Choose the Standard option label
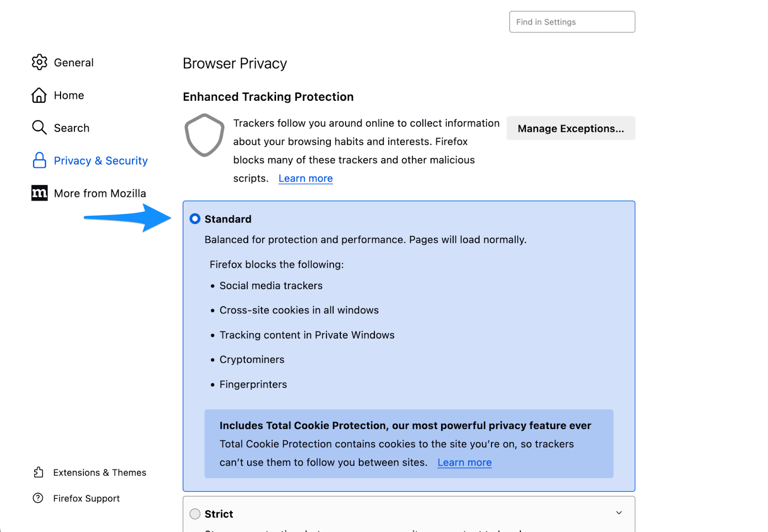 (228, 219)
